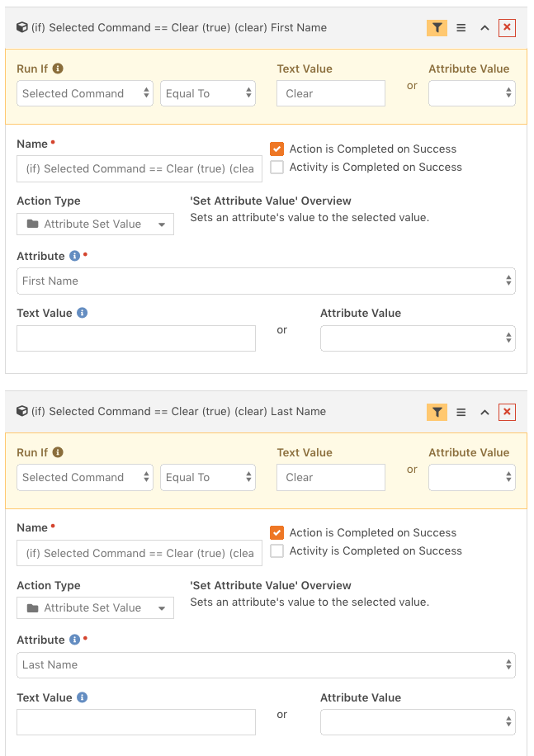Click Name field in first action
Image resolution: width=534 pixels, height=756 pixels.
pos(139,168)
